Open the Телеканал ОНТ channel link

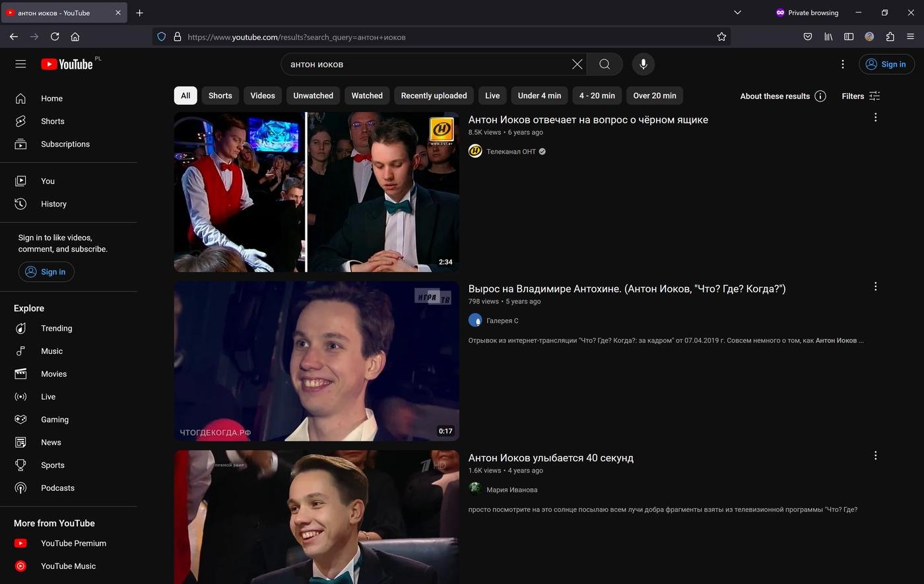tap(511, 152)
